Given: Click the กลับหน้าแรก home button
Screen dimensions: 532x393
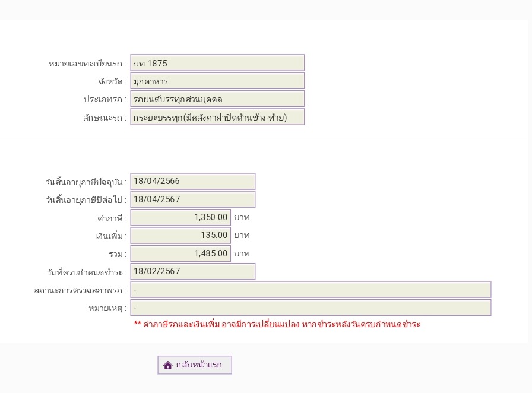Looking at the screenshot, I should [x=195, y=365].
